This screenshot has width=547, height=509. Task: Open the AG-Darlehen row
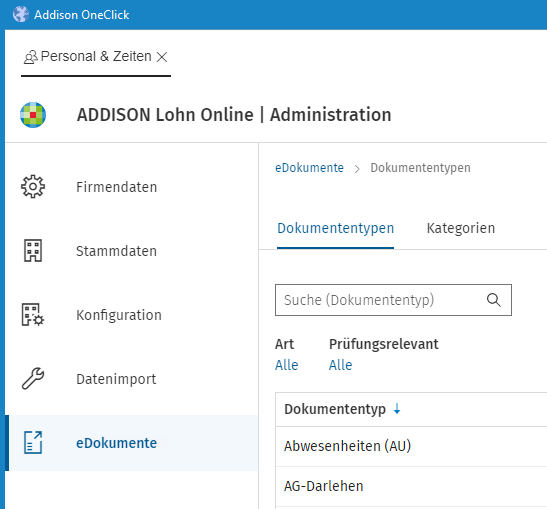[x=411, y=486]
